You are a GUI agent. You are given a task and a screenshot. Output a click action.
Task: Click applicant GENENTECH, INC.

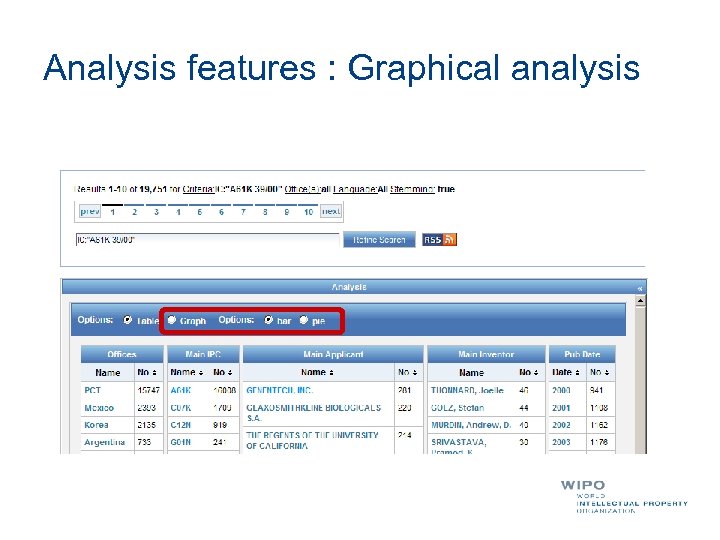(279, 390)
